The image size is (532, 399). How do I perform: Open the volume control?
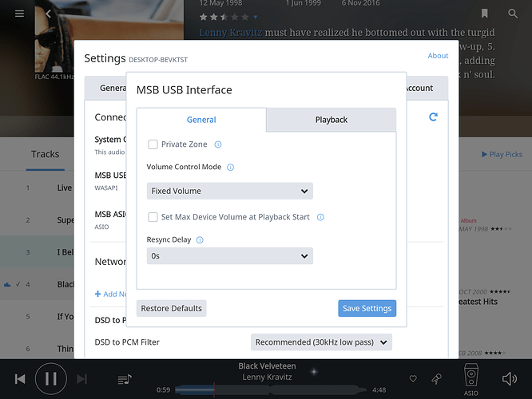click(510, 379)
